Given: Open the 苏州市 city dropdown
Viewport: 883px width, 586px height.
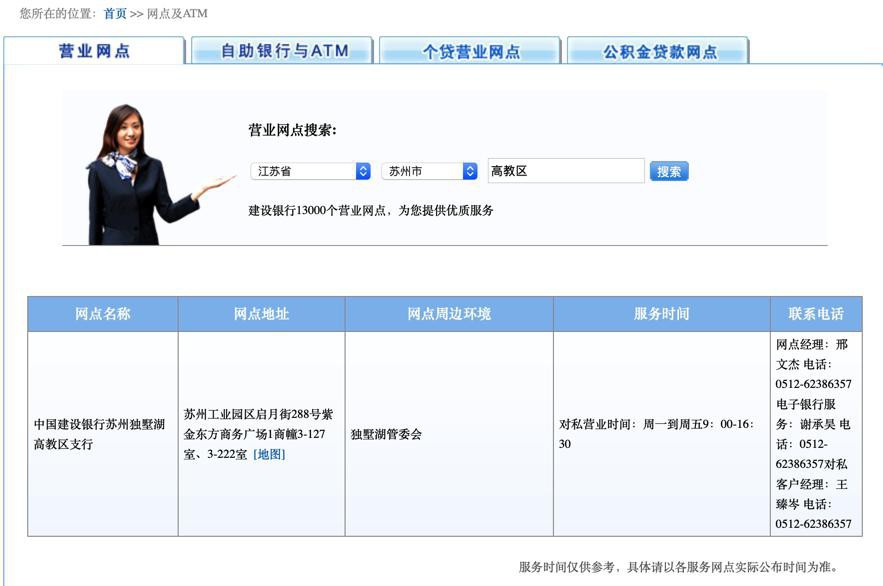Looking at the screenshot, I should 430,171.
